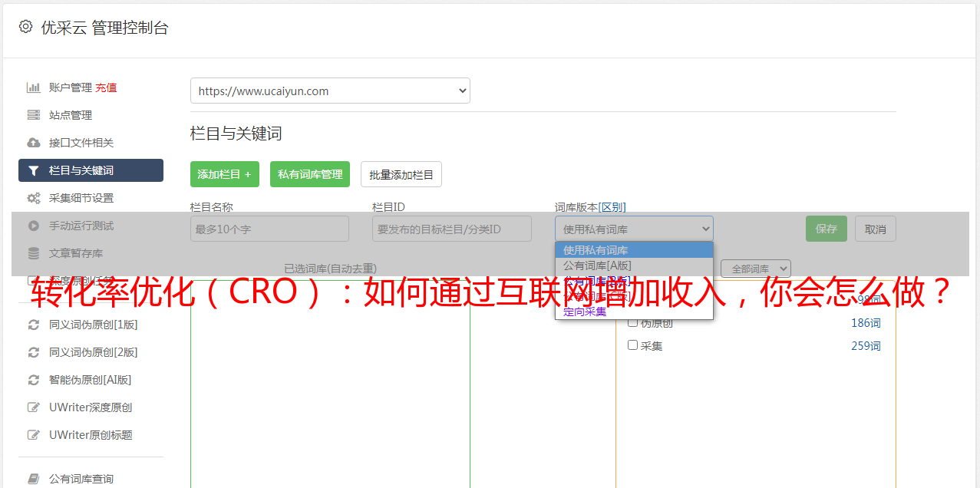980x488 pixels.
Task: Click the refresh icon for 智能伪原创[AI版]
Action: click(33, 380)
